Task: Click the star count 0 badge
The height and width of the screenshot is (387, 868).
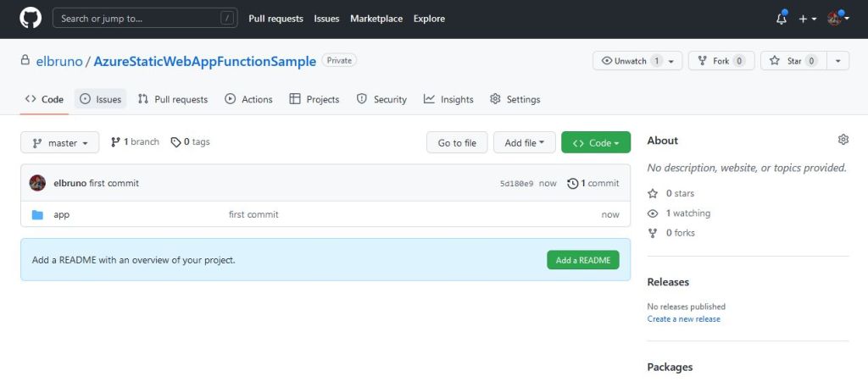Action: coord(811,61)
